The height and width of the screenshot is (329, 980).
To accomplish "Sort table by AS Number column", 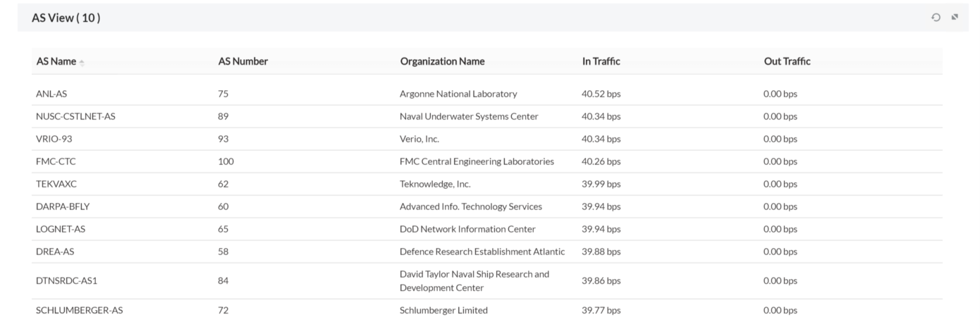I will [243, 61].
